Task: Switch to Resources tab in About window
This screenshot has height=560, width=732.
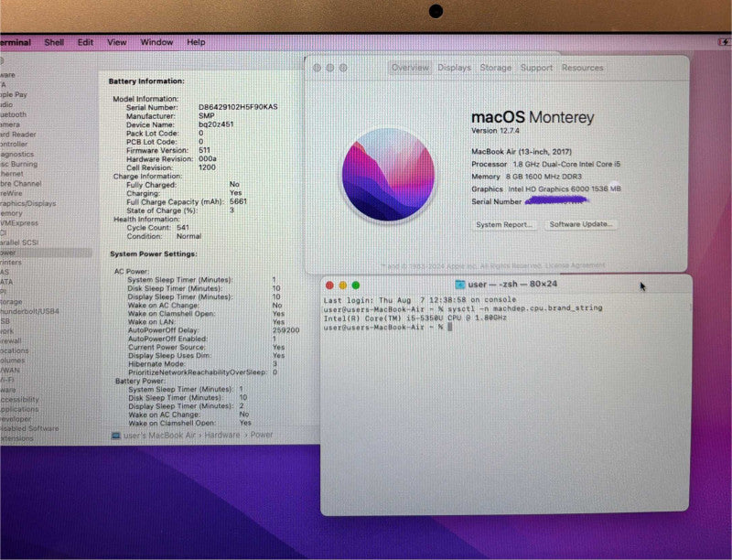Action: (x=582, y=68)
